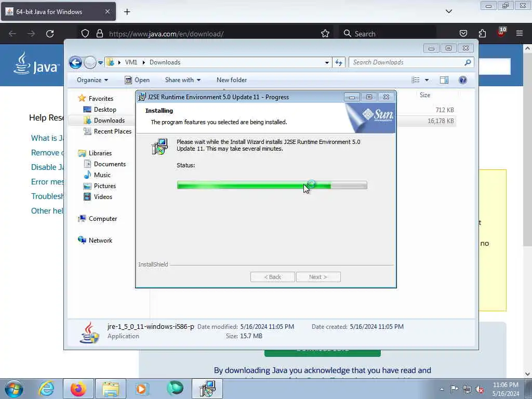Open the Pocket save icon

coord(463,34)
